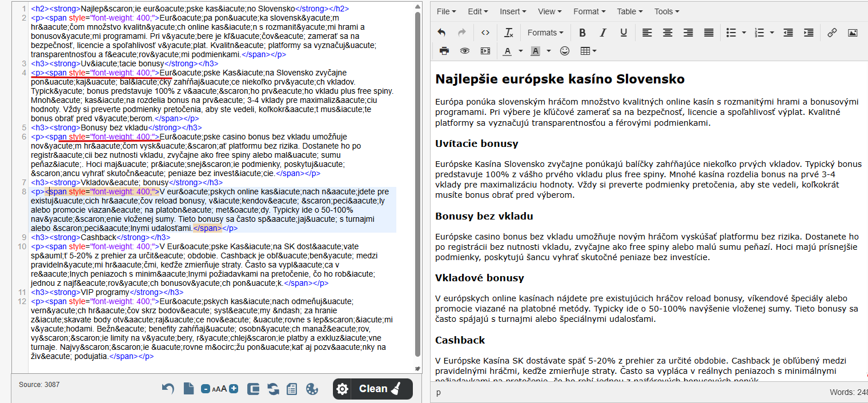The width and height of the screenshot is (868, 403).
Task: Open the Formats dropdown
Action: (545, 33)
